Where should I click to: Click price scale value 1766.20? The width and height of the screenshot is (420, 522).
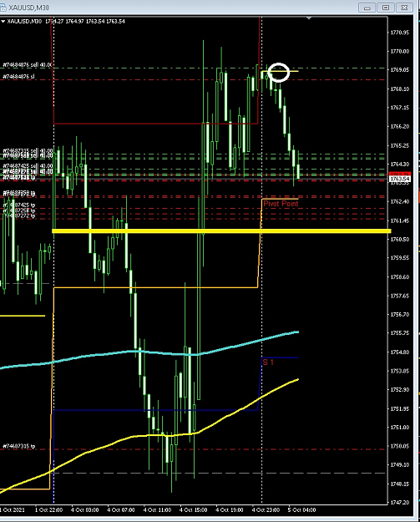[400, 126]
